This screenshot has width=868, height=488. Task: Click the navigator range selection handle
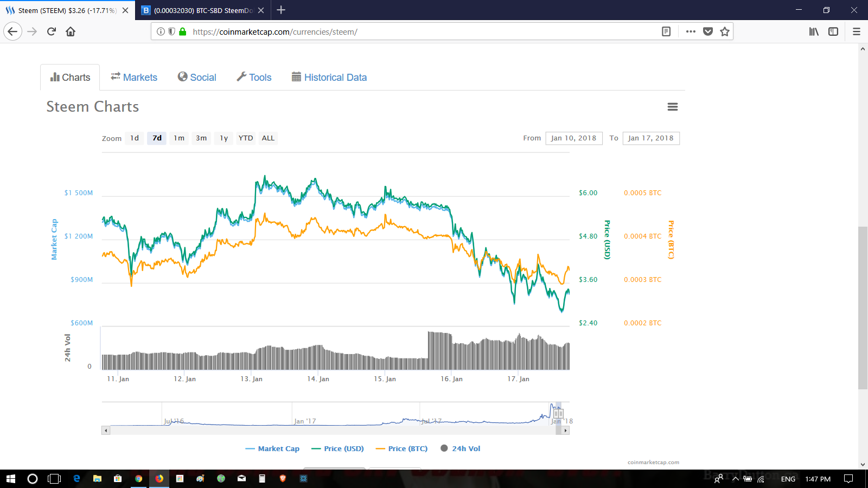(558, 414)
